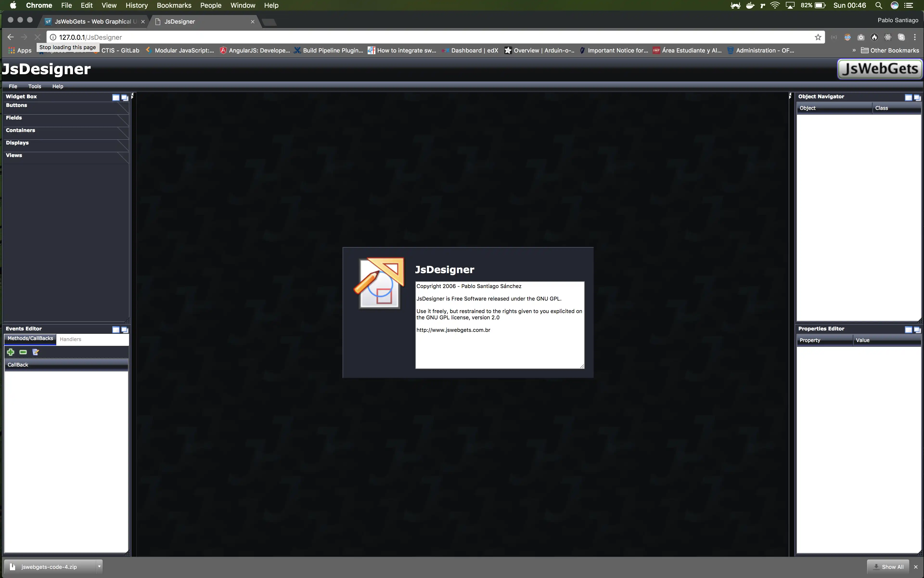The width and height of the screenshot is (924, 578).
Task: Expand the Views widget section
Action: click(66, 158)
